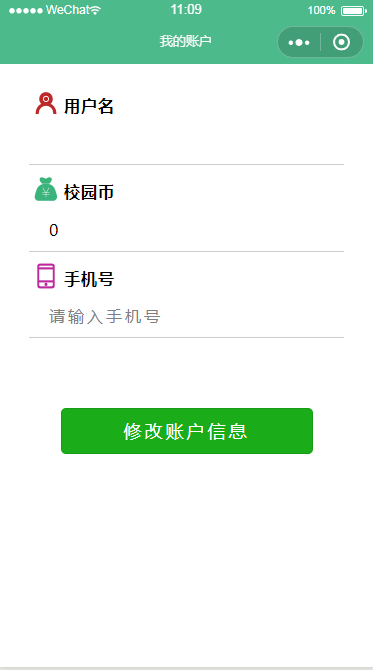The width and height of the screenshot is (373, 670).
Task: Click the green money bag icon
Action: [x=46, y=189]
